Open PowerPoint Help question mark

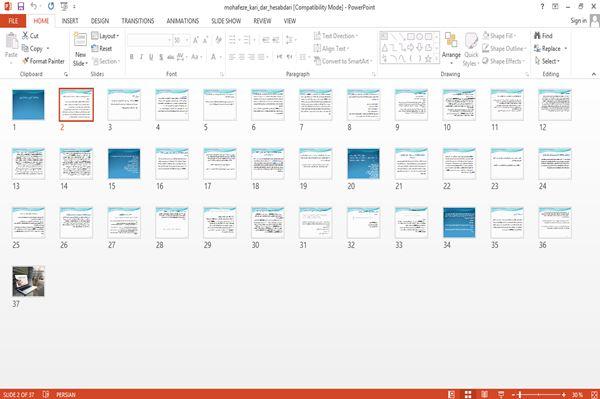pos(542,7)
